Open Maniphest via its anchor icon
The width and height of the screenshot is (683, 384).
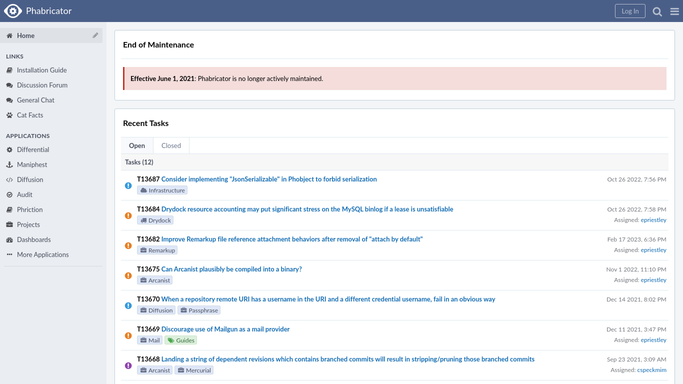(9, 165)
